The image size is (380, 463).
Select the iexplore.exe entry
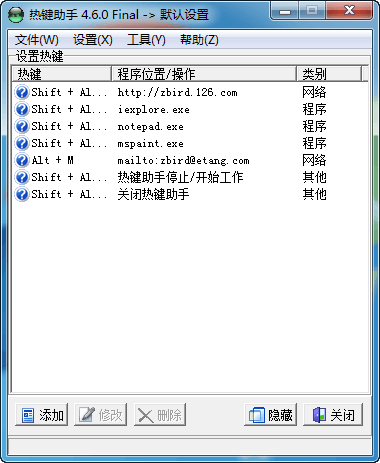point(153,109)
